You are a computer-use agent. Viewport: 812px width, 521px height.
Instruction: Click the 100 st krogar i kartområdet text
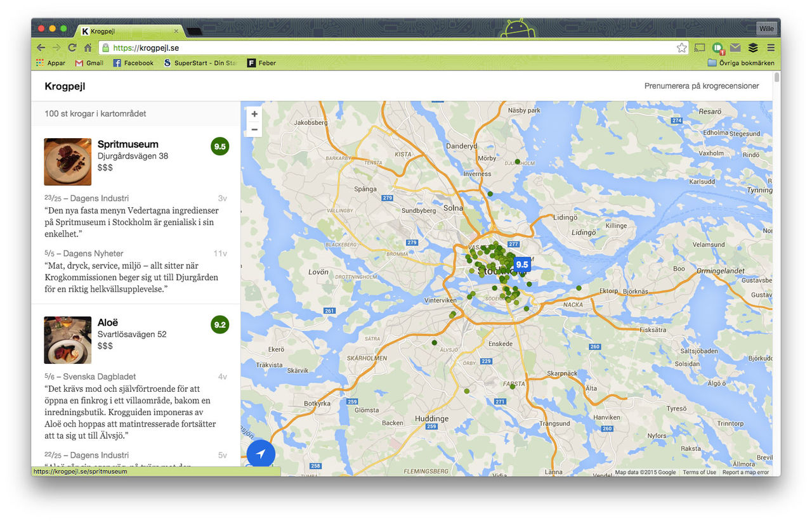95,113
